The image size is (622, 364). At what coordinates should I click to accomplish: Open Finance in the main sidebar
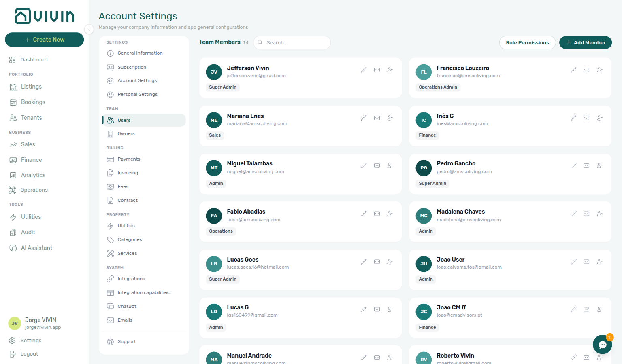[26, 160]
